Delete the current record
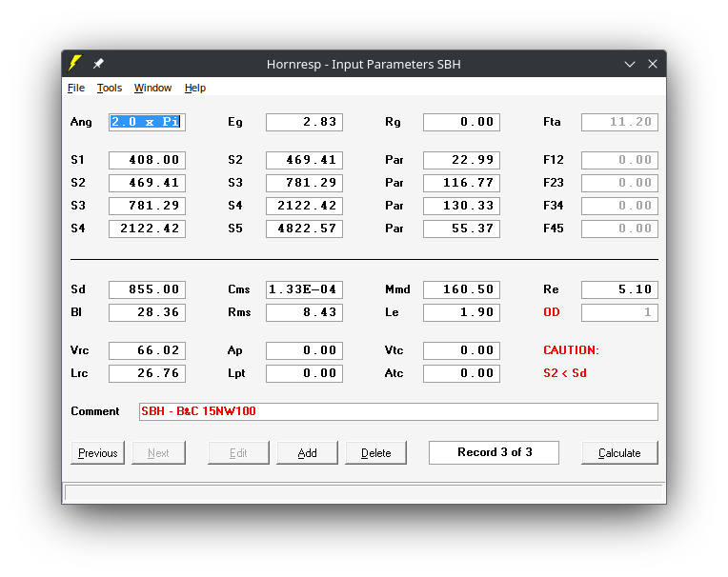728x577 pixels. [x=376, y=452]
